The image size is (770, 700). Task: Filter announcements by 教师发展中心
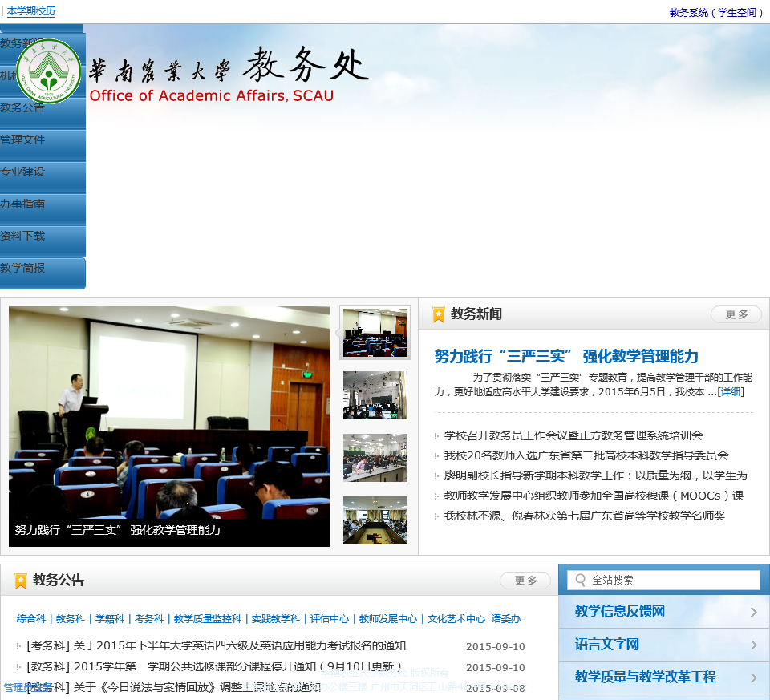[388, 619]
